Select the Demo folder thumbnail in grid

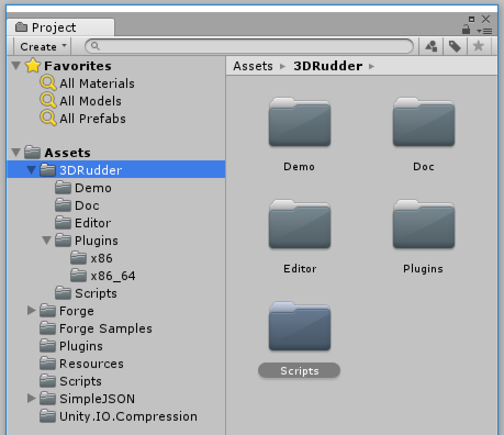tap(299, 124)
